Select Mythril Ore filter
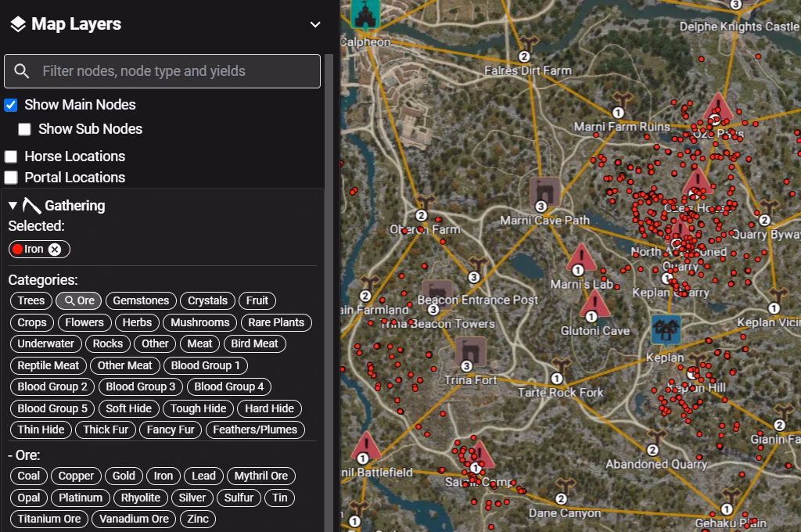This screenshot has width=801, height=532. tap(261, 476)
